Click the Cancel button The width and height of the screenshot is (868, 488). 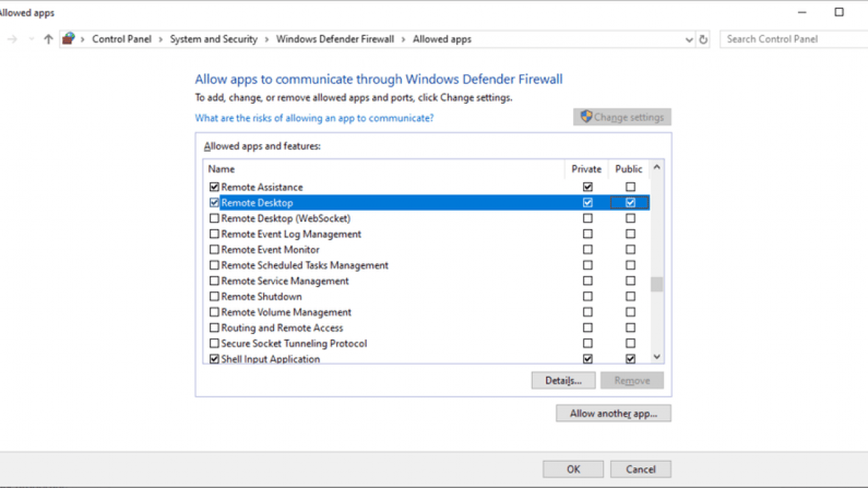[641, 469]
